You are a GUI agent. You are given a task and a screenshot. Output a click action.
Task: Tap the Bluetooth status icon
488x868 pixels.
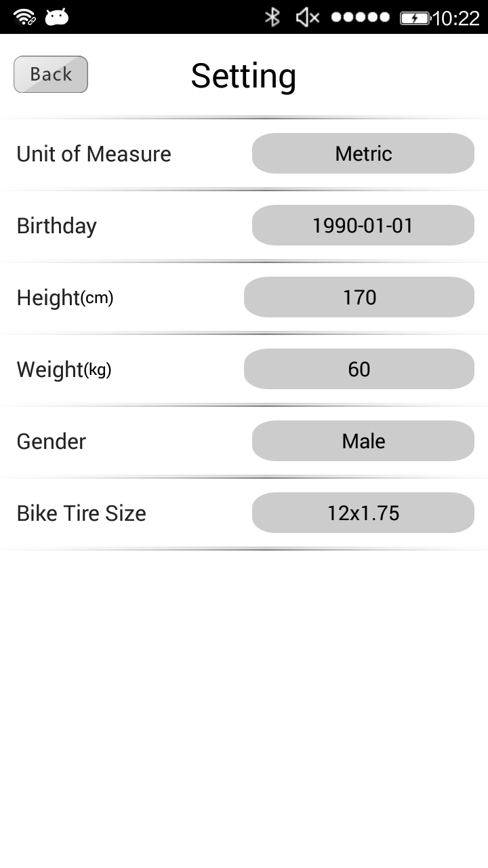point(272,17)
